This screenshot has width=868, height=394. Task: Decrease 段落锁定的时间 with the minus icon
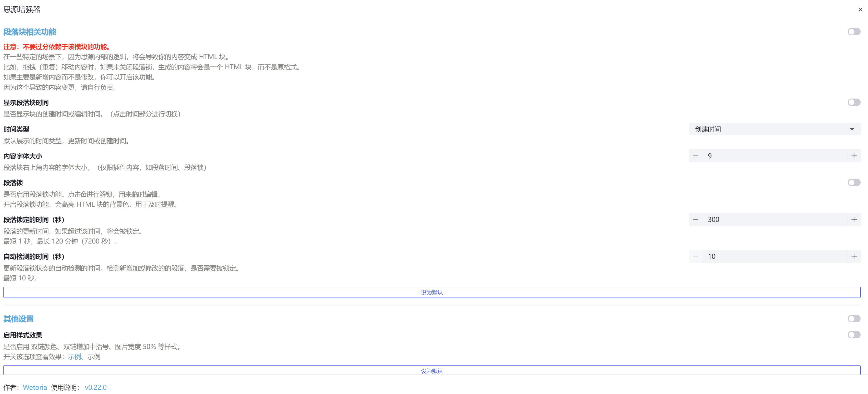tap(695, 220)
